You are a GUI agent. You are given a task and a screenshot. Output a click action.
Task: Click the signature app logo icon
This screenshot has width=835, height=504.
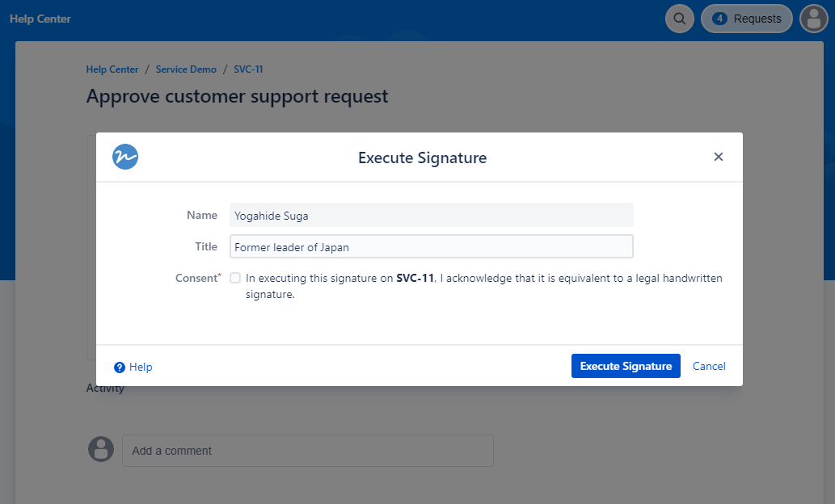click(x=125, y=157)
